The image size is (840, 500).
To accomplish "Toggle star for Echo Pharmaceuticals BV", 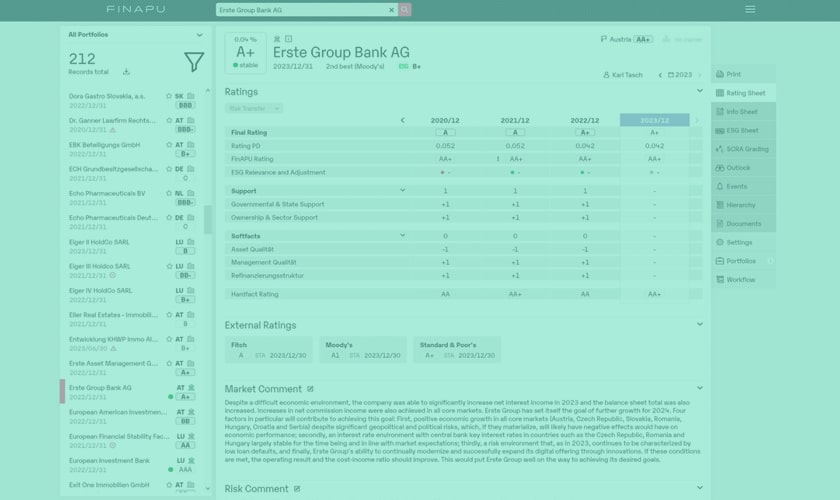I will click(169, 193).
